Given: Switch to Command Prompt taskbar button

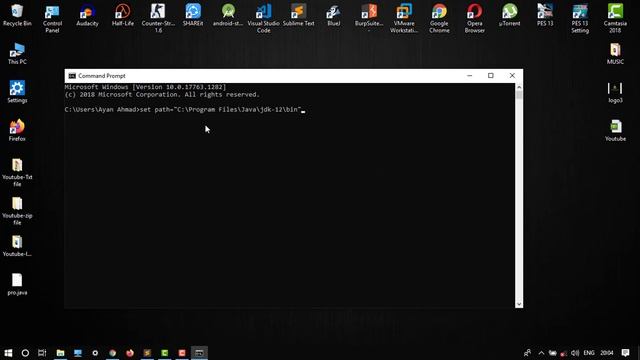Looking at the screenshot, I should tap(199, 353).
